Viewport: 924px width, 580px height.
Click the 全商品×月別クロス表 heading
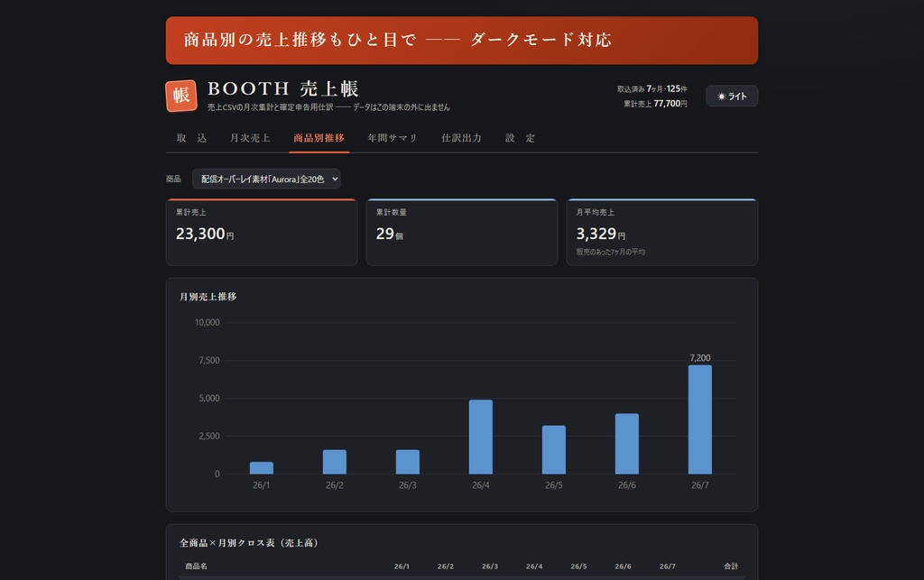(x=249, y=543)
